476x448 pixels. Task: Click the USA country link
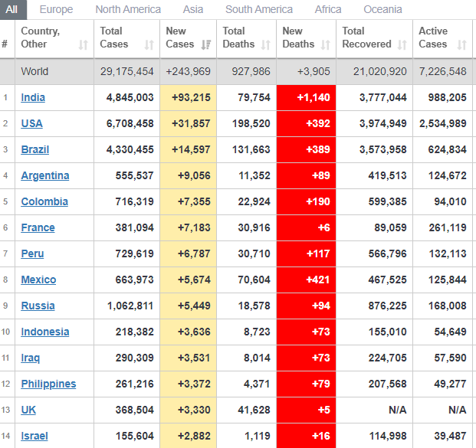(x=31, y=123)
